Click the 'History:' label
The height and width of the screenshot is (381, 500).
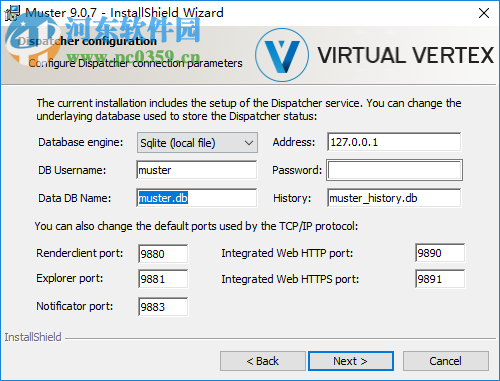(x=292, y=198)
